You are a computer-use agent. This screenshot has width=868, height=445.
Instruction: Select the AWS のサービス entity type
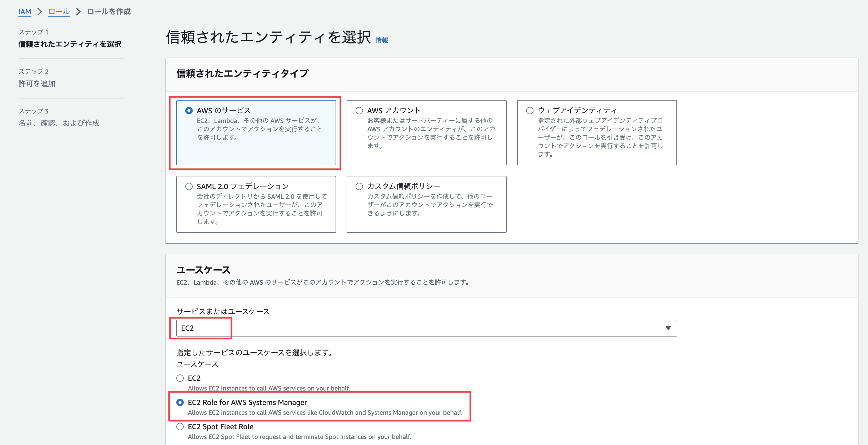coord(189,111)
